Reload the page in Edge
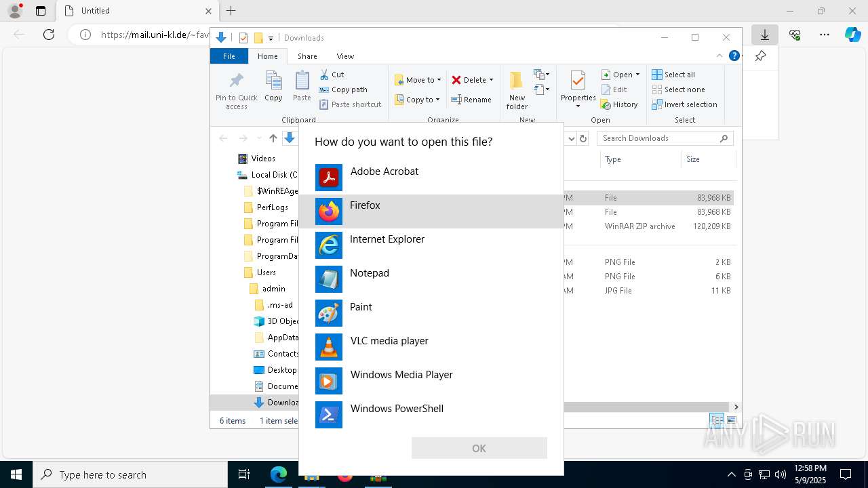868x488 pixels. click(49, 35)
